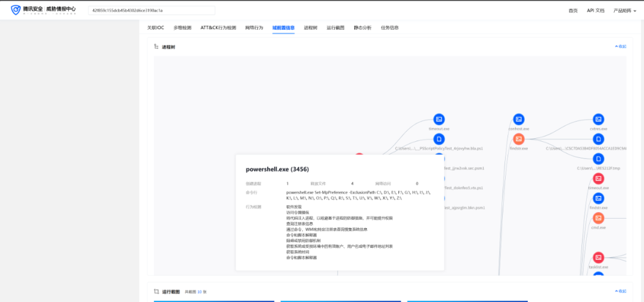Viewport: 644px width, 302px height.
Task: Select the 域前置信息 tab
Action: pyautogui.click(x=283, y=28)
